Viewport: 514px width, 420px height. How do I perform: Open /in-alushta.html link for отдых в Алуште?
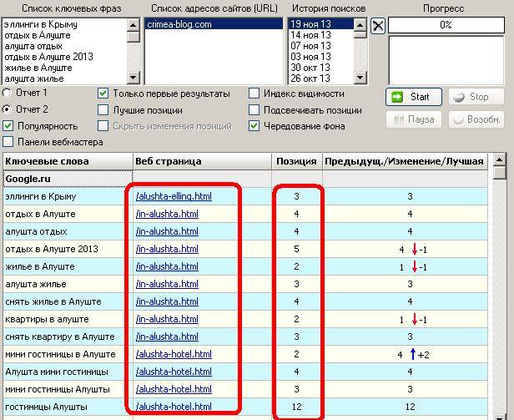pos(167,214)
